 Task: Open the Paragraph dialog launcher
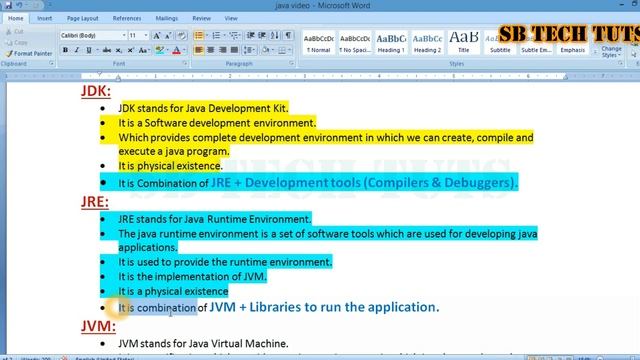pos(292,64)
